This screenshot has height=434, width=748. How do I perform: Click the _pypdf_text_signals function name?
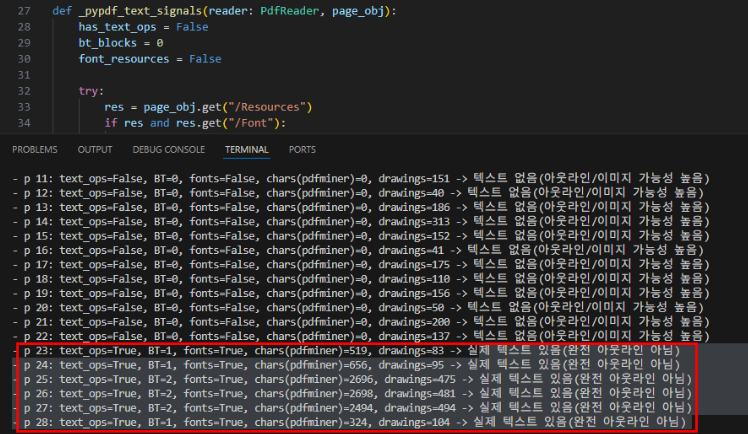(x=141, y=11)
